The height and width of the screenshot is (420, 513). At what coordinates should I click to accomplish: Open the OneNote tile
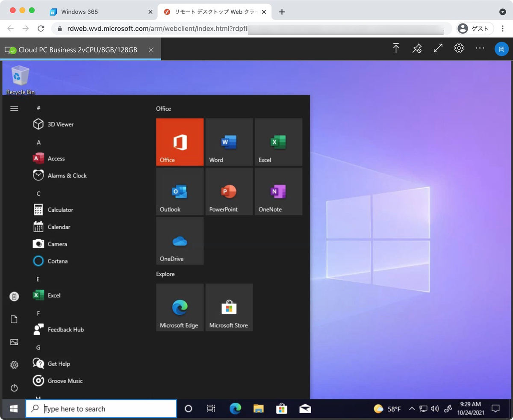click(x=278, y=191)
